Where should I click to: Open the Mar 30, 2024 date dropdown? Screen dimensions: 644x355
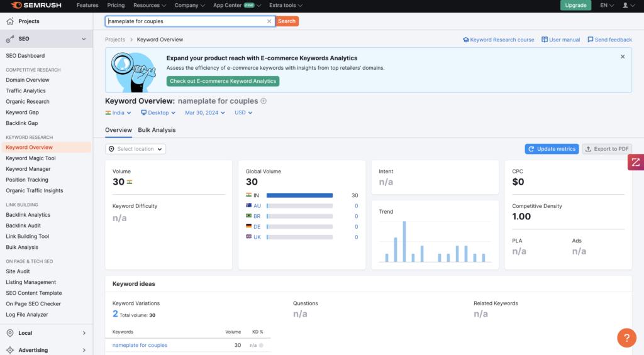coord(205,112)
